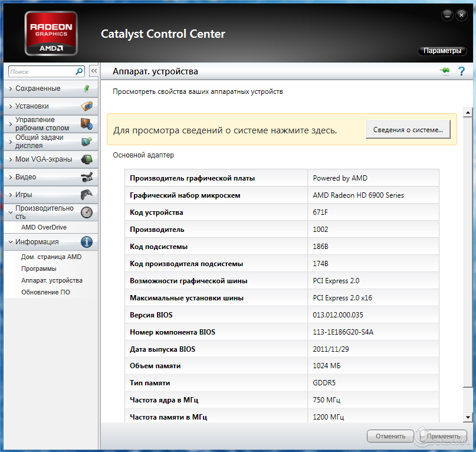The image size is (476, 452).
Task: Open Обновление ПО page
Action: (x=45, y=292)
